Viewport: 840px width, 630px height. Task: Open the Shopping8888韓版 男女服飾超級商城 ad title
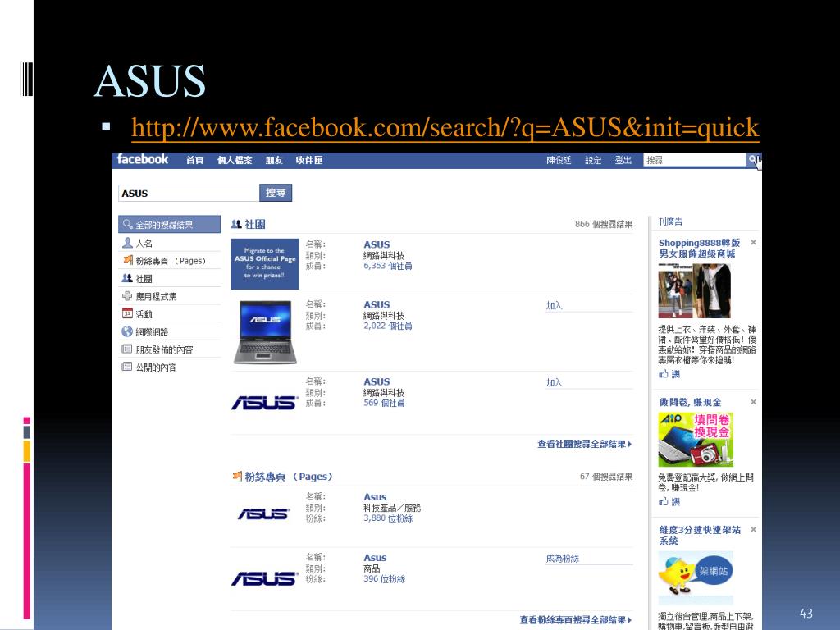point(700,248)
